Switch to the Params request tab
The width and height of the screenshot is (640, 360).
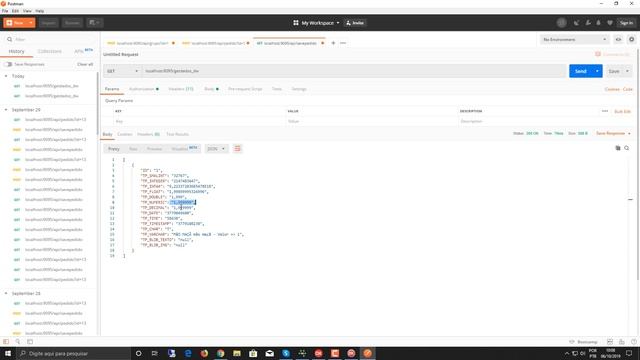[112, 89]
